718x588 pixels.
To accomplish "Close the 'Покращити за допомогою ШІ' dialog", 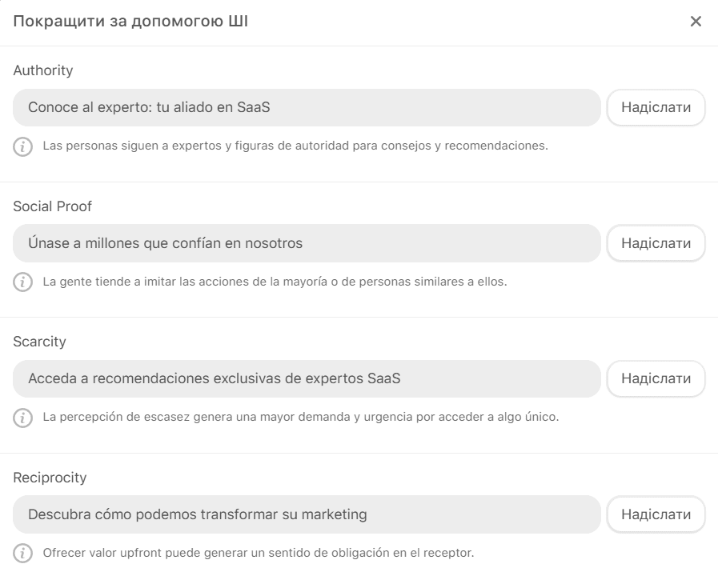I will pos(696,22).
